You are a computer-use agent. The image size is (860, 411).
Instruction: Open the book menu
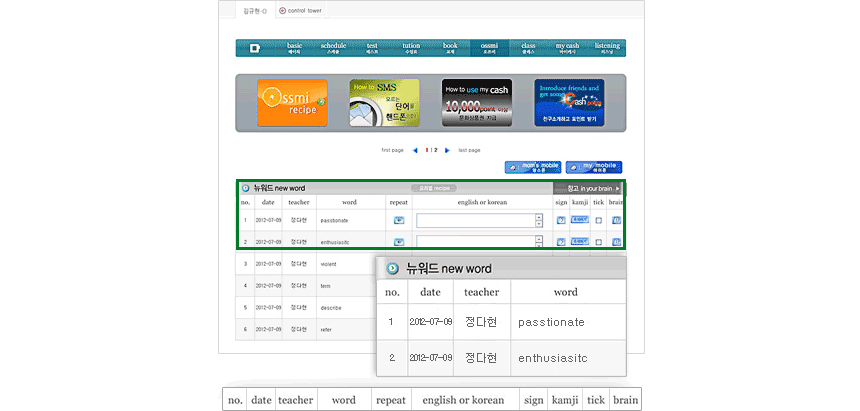(450, 48)
